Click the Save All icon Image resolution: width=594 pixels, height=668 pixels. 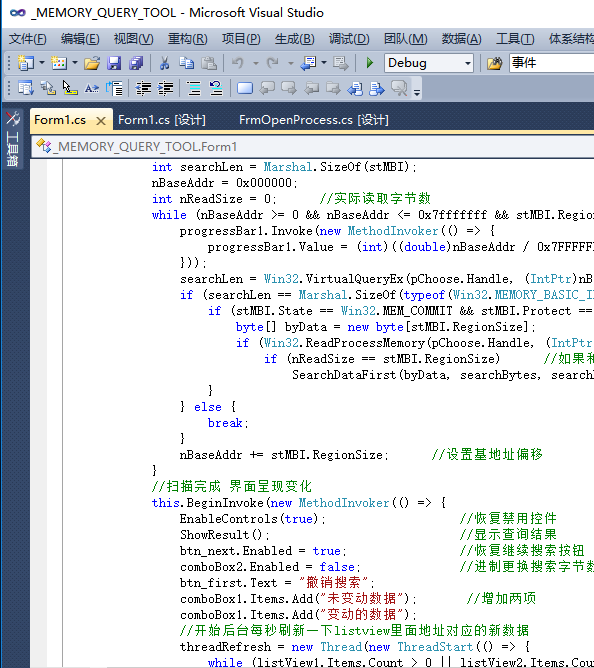(x=136, y=63)
